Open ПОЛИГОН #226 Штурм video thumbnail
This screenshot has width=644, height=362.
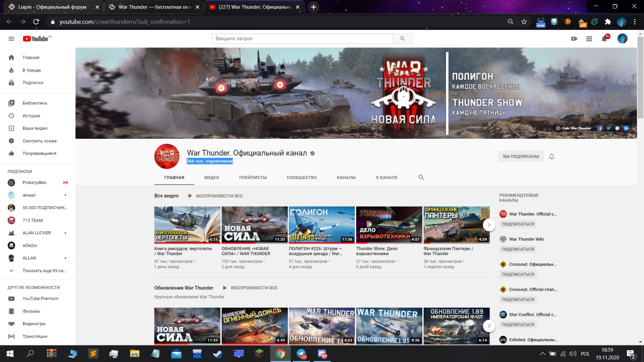(321, 225)
